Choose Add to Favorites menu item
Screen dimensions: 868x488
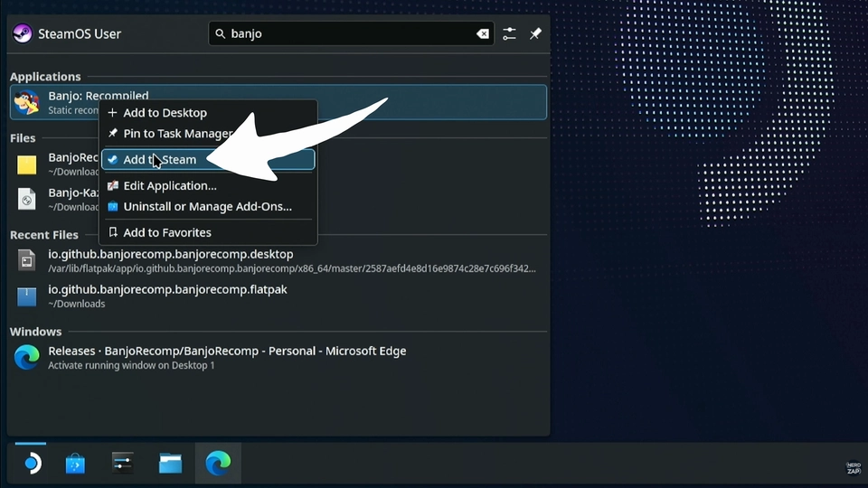click(166, 232)
